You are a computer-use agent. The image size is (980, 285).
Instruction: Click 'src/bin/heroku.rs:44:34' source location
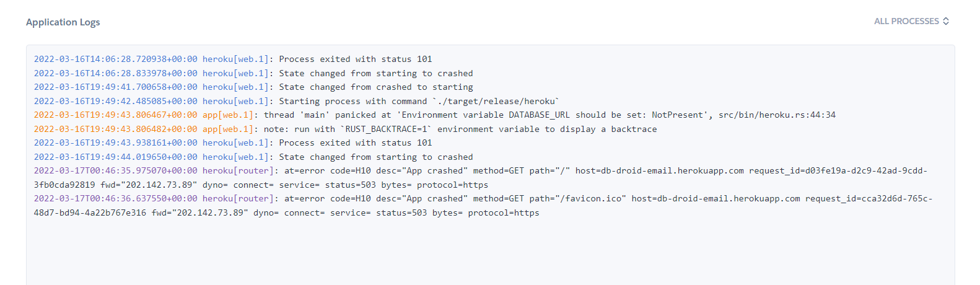pyautogui.click(x=777, y=115)
